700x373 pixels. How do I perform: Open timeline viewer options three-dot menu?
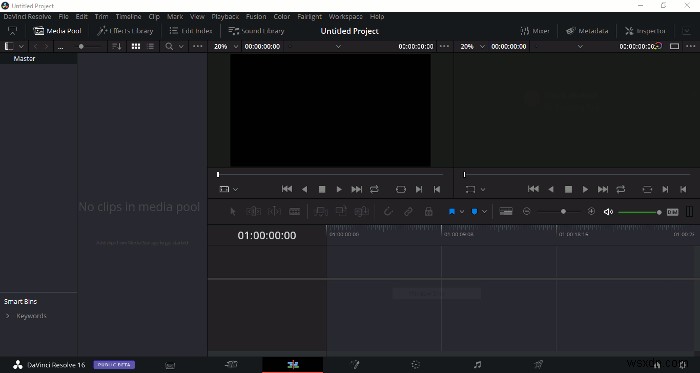690,46
